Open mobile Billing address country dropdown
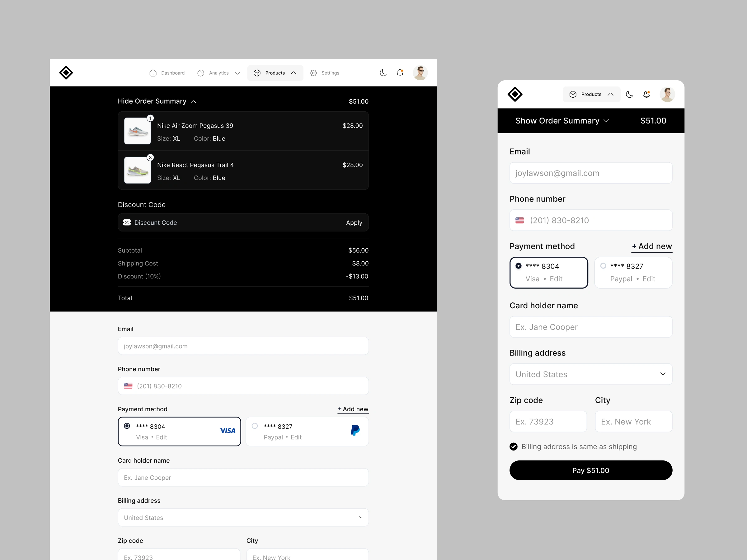The image size is (747, 560). (591, 374)
